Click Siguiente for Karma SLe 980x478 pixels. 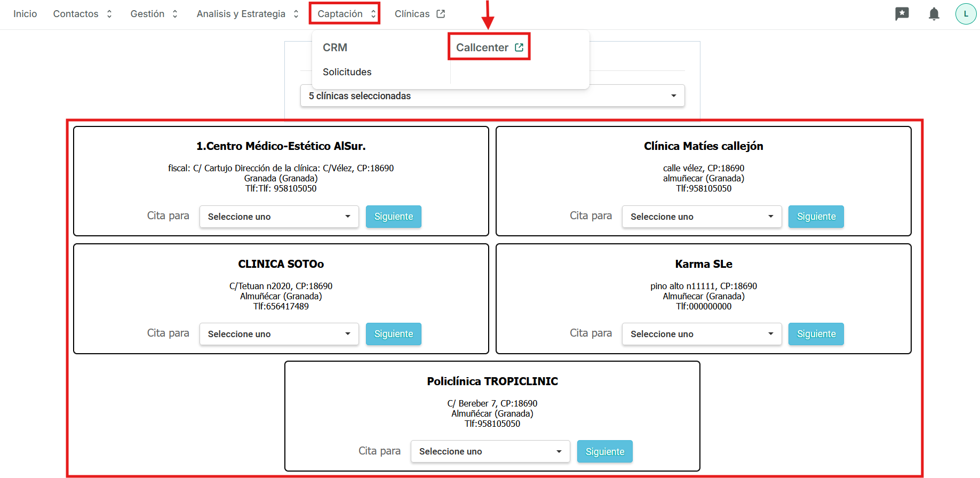click(816, 334)
